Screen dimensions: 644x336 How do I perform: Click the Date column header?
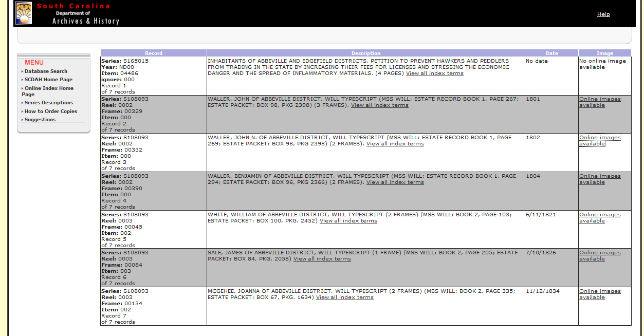tap(551, 53)
